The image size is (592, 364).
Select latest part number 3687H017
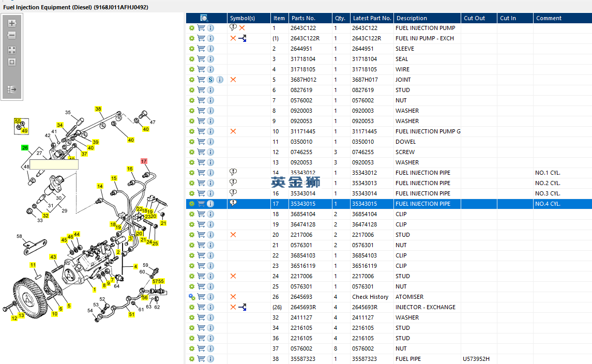(366, 80)
